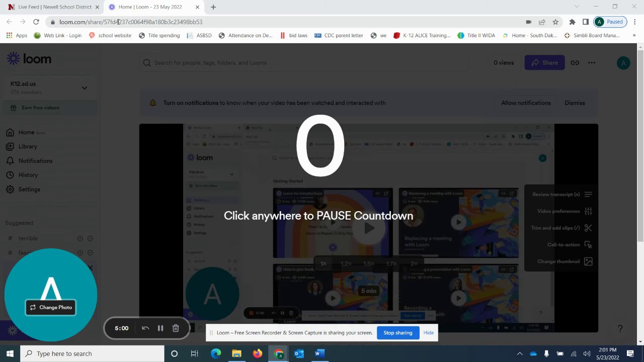Open school website bookmark
This screenshot has height=362, width=644.
coord(110,36)
